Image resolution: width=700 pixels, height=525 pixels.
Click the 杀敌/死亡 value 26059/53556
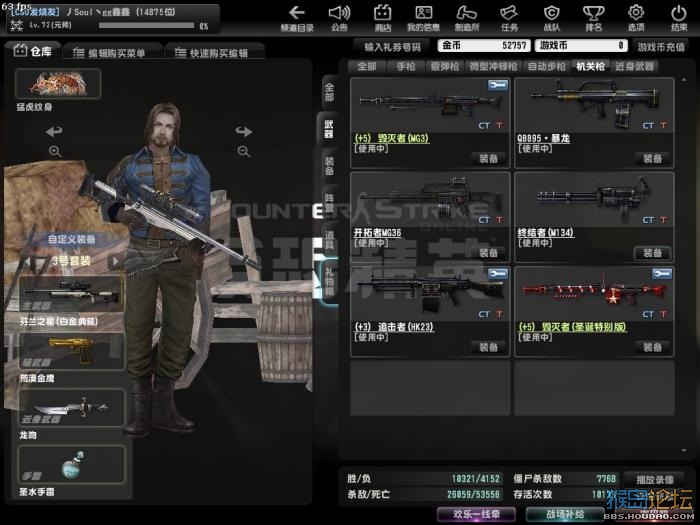[x=473, y=495]
